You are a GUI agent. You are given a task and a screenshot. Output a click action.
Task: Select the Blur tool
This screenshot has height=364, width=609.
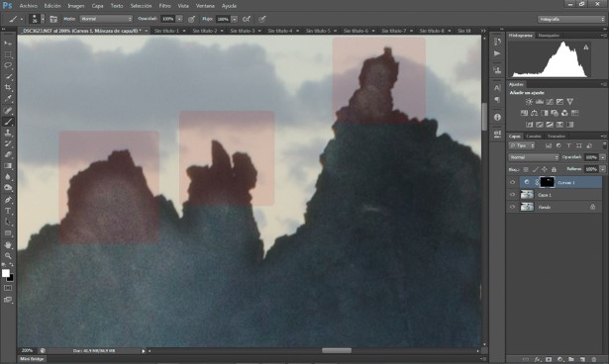[8, 177]
